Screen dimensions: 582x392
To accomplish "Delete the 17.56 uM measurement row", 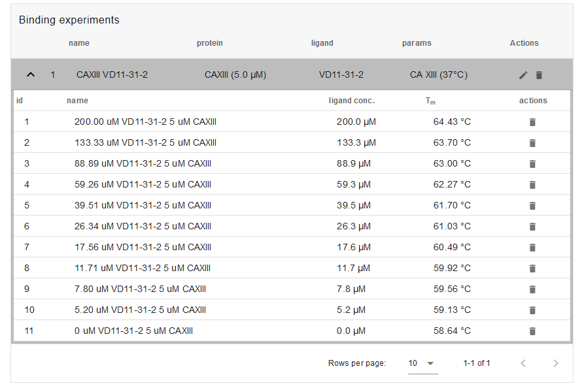I will (532, 248).
